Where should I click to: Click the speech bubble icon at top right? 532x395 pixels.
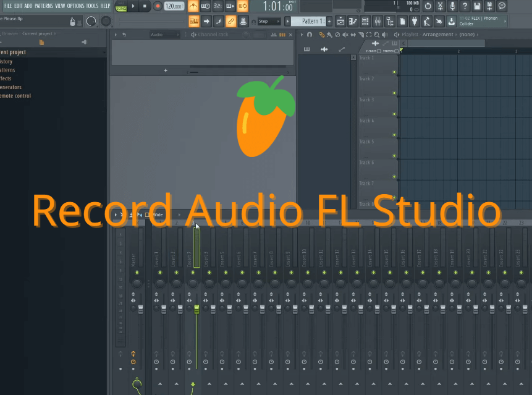click(502, 6)
